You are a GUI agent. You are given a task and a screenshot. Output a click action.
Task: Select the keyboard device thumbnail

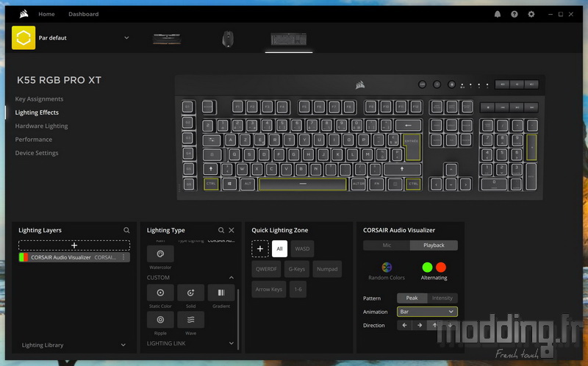click(289, 39)
